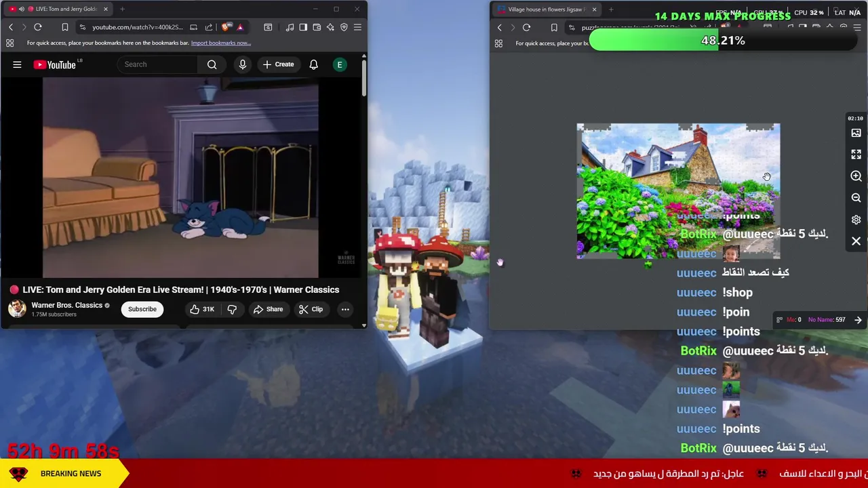The image size is (868, 488).
Task: Open a new tab in the puzzle window
Action: point(611,9)
